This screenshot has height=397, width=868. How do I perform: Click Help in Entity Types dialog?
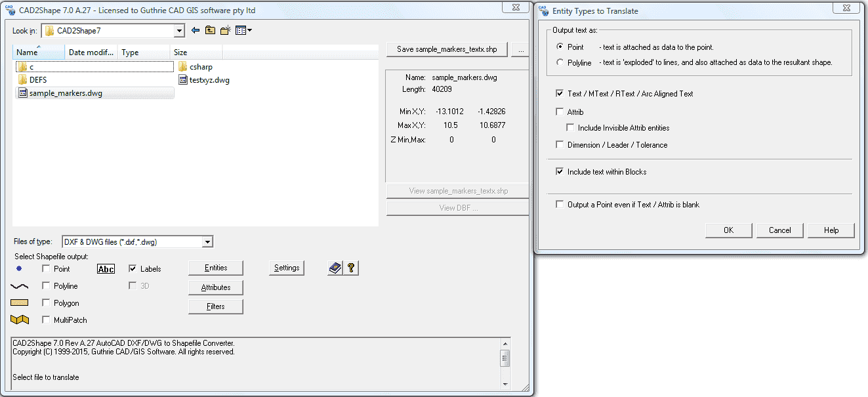tap(831, 230)
